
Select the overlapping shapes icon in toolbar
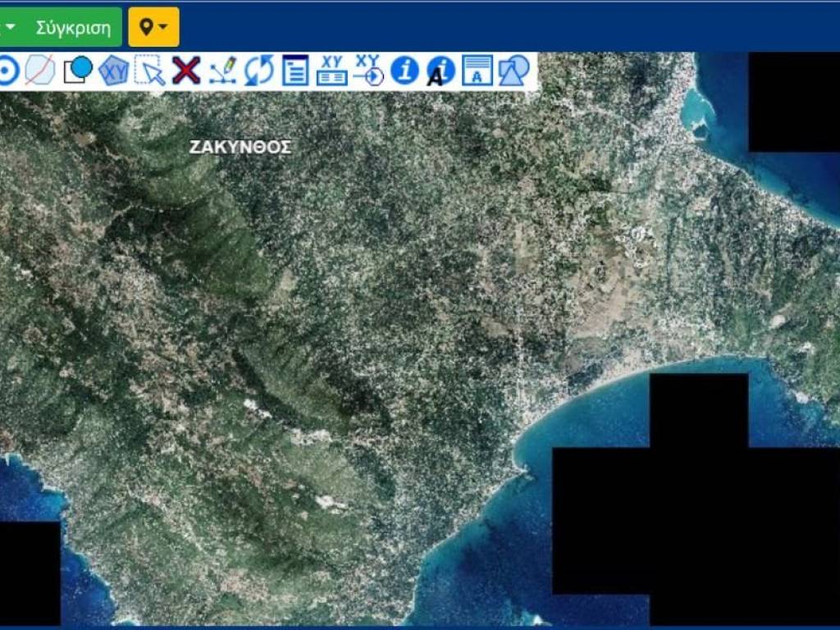(x=514, y=71)
